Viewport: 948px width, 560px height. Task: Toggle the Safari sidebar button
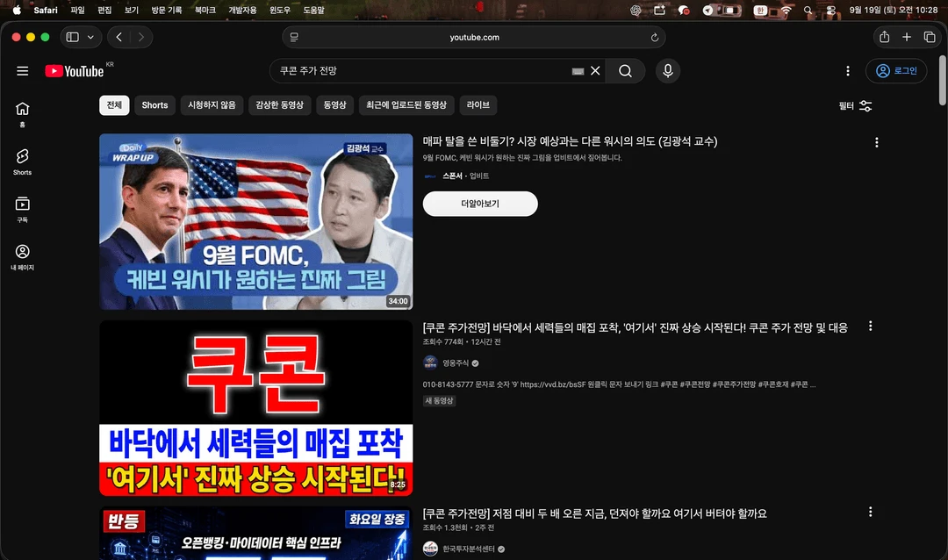73,37
